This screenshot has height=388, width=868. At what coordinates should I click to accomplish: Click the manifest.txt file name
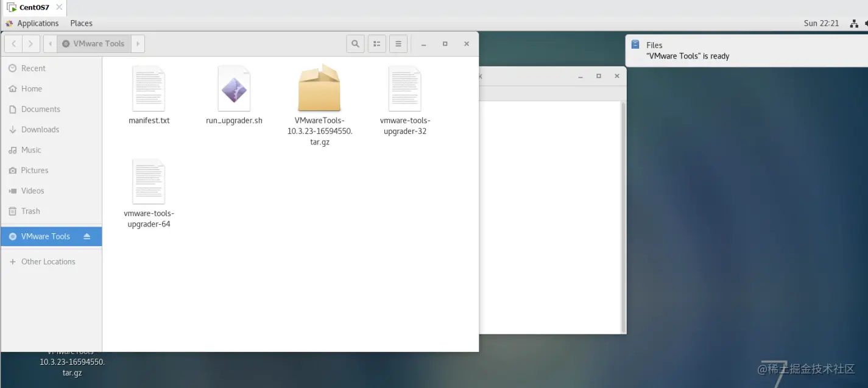click(149, 121)
